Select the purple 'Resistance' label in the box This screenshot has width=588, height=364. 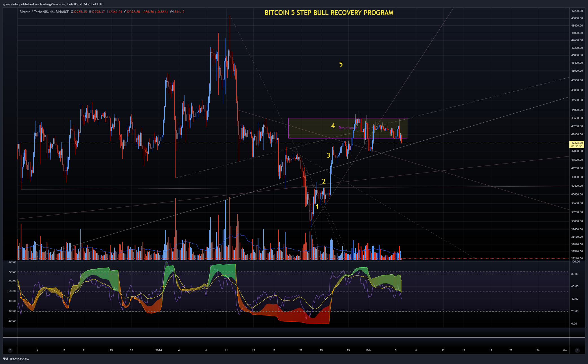pos(348,128)
